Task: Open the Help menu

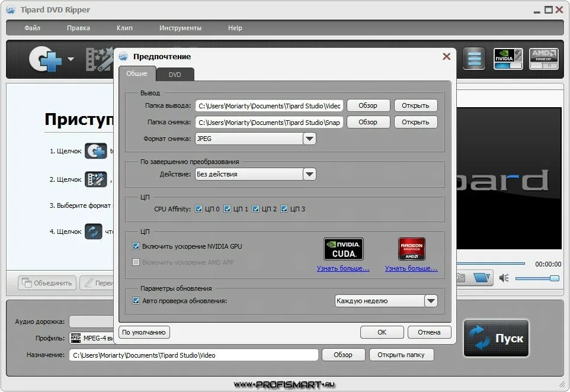Action: click(x=235, y=28)
